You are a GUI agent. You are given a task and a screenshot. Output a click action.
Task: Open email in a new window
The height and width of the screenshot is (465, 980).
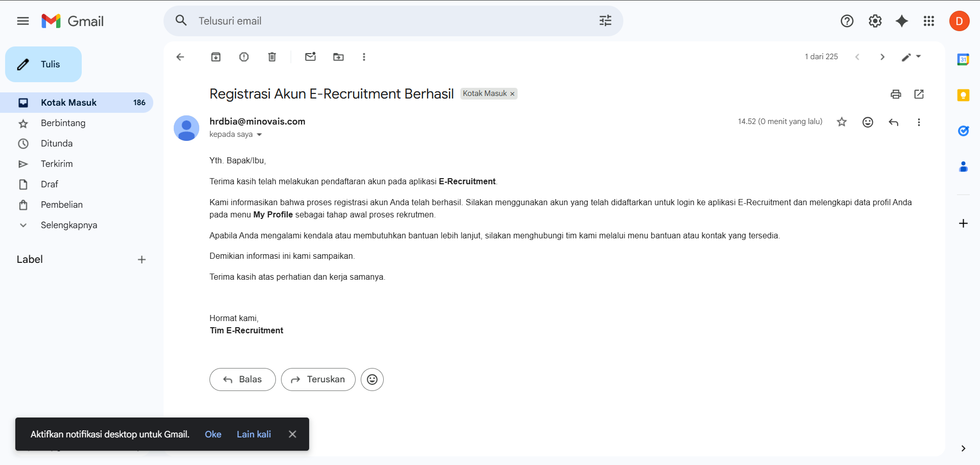pyautogui.click(x=919, y=94)
